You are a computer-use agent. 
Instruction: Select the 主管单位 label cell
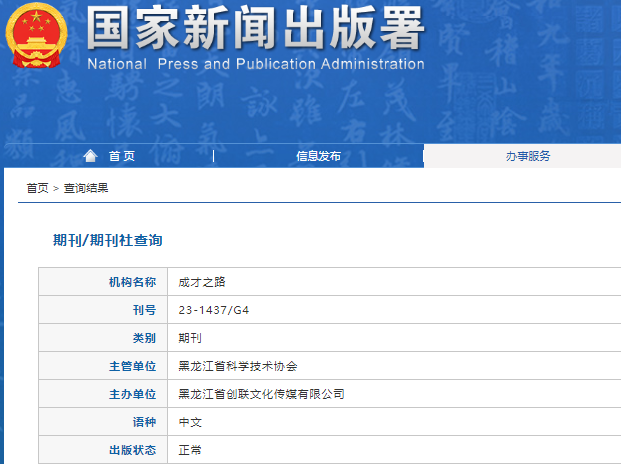coord(103,366)
